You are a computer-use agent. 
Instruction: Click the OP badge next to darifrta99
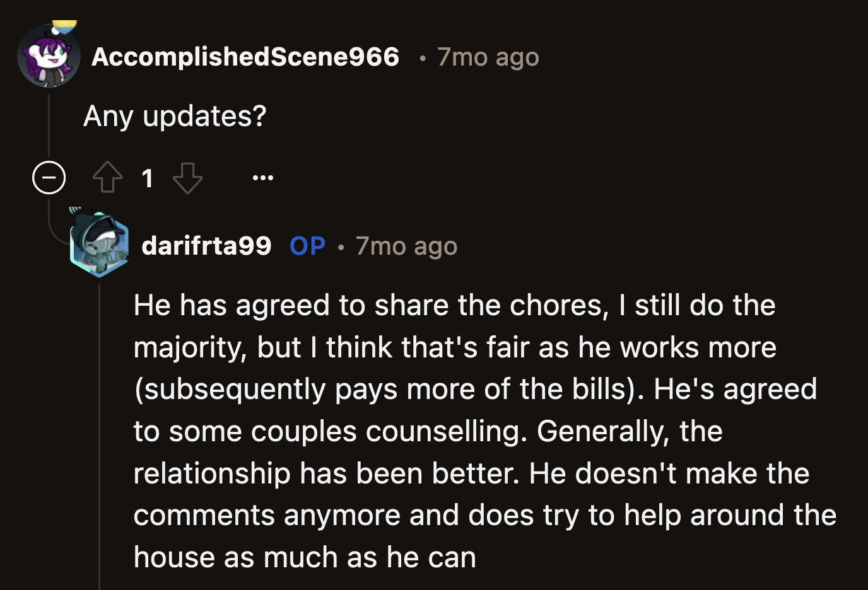pos(307,247)
